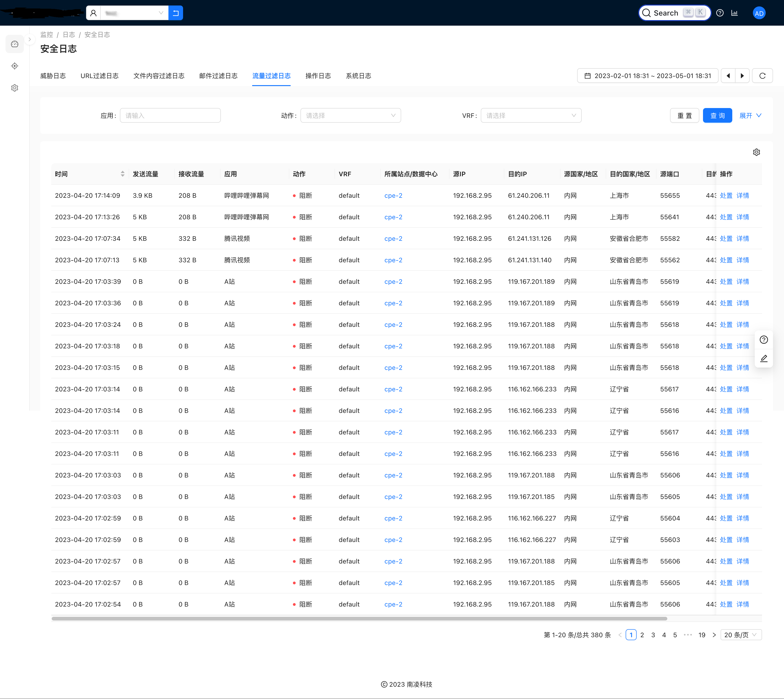
Task: Expand more filters with 展开
Action: [751, 116]
